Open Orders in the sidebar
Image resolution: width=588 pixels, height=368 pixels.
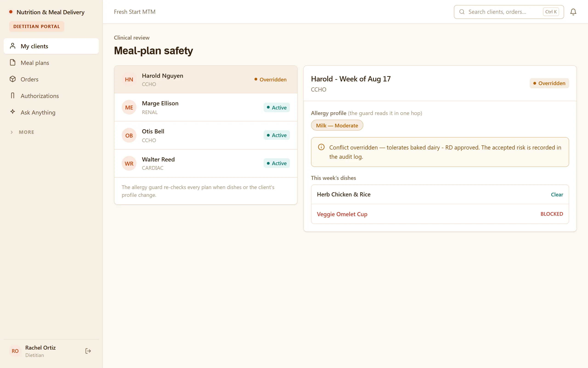point(51,79)
